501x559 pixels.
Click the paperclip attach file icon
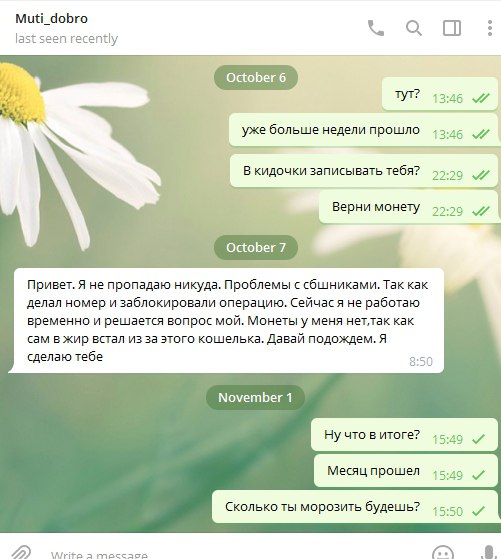21,553
